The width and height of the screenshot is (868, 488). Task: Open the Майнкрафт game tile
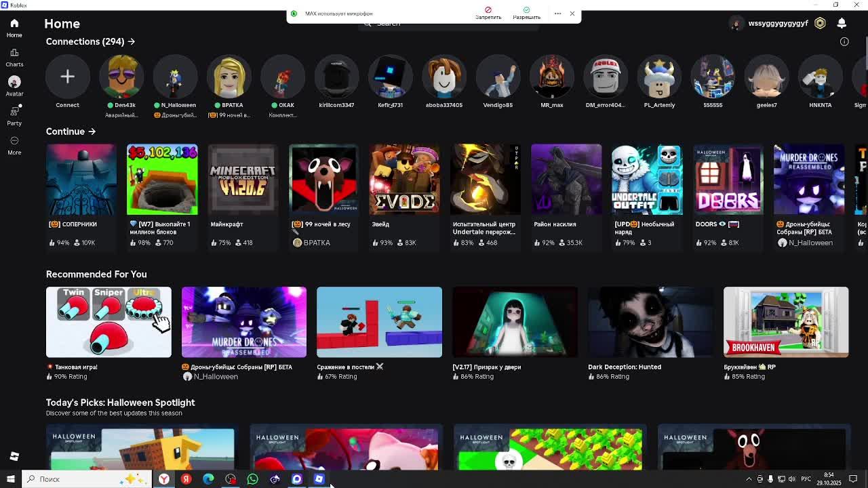243,180
